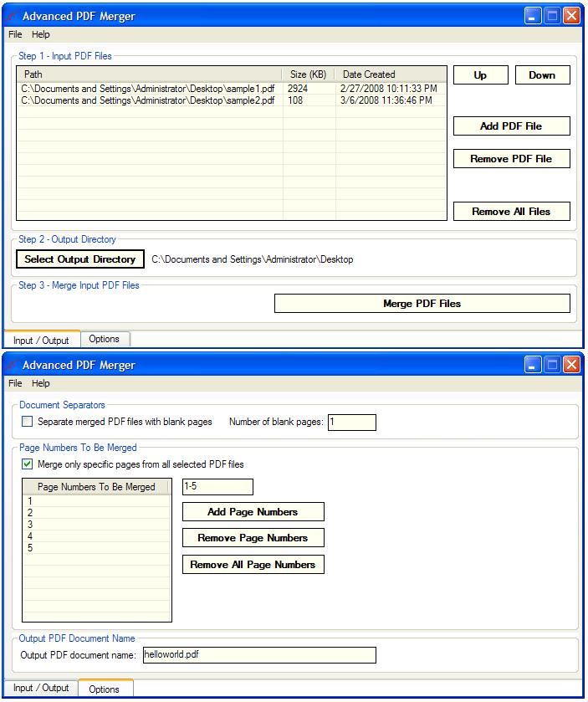
Task: Select page number 1 in list
Action: [x=97, y=501]
